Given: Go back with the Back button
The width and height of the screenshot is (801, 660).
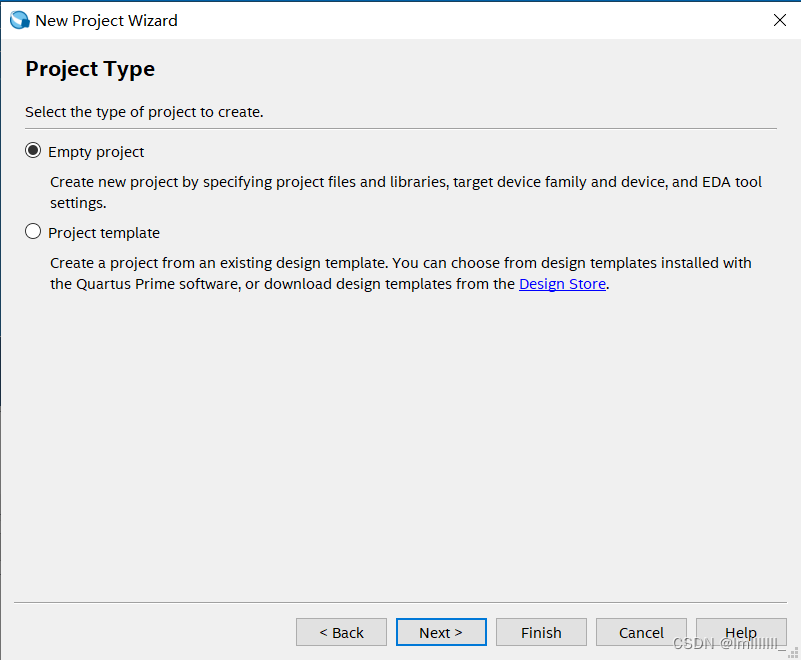Looking at the screenshot, I should point(341,632).
